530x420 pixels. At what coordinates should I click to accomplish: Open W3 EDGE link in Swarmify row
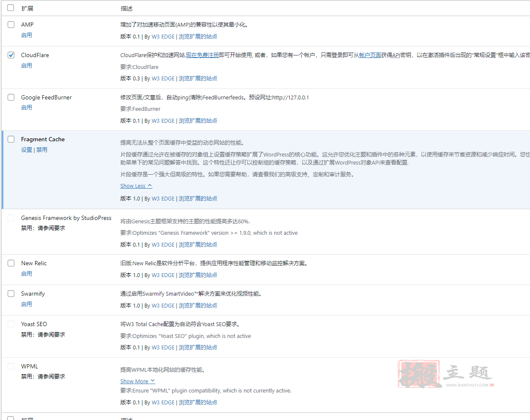[x=163, y=305]
